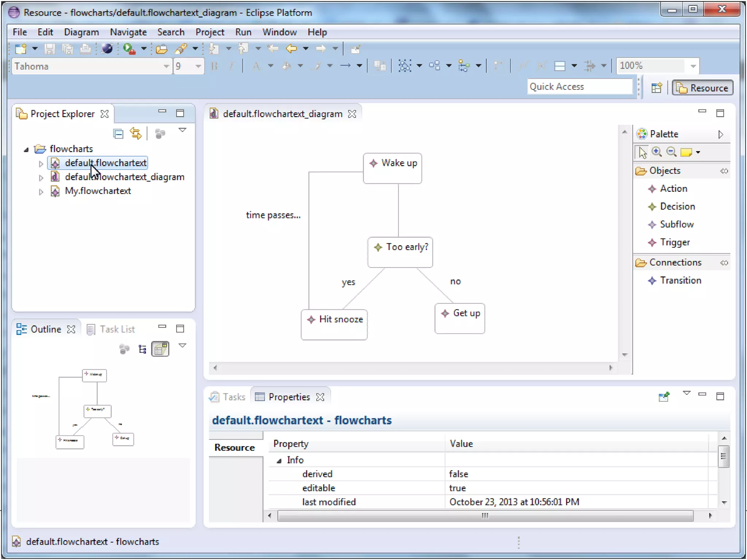
Task: Choose the Decision object tool
Action: [x=677, y=206]
